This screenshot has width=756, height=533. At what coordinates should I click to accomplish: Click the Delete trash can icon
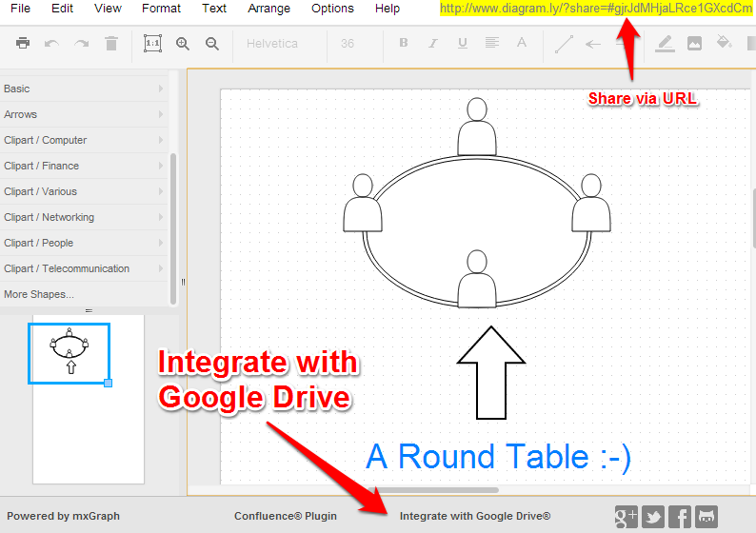(111, 44)
